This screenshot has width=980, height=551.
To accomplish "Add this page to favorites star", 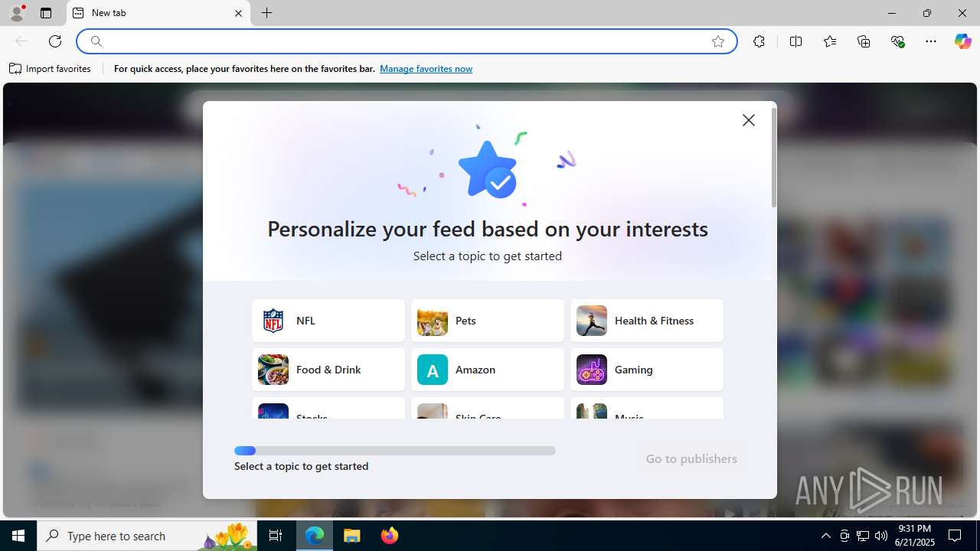I will 718,41.
